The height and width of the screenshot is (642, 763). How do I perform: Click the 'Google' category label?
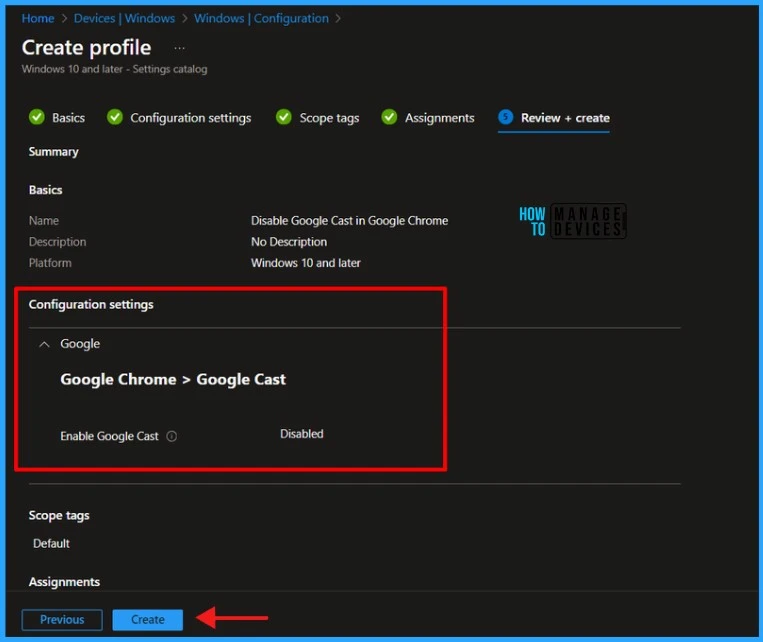(x=80, y=344)
